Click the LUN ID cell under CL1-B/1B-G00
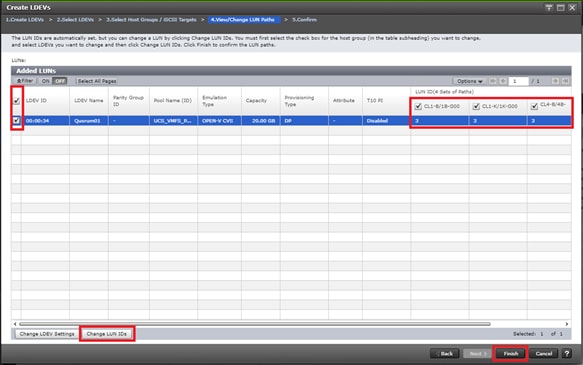Image resolution: width=583 pixels, height=365 pixels. pyautogui.click(x=440, y=121)
